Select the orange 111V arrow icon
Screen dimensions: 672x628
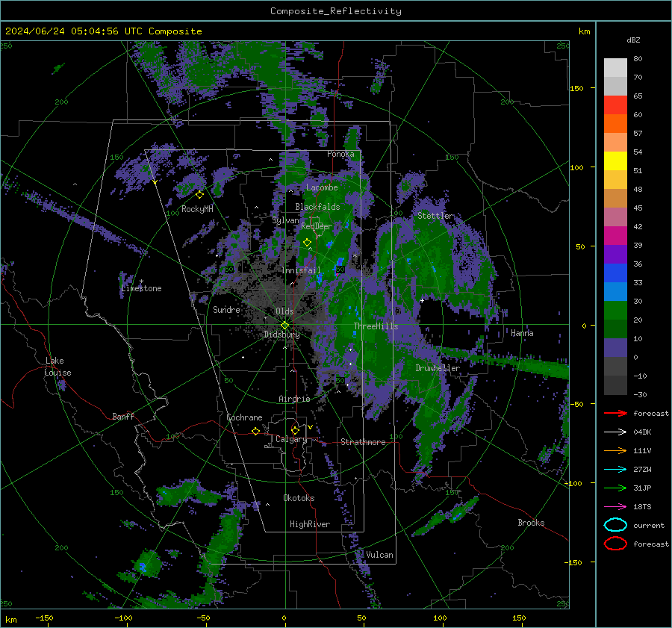pyautogui.click(x=615, y=450)
